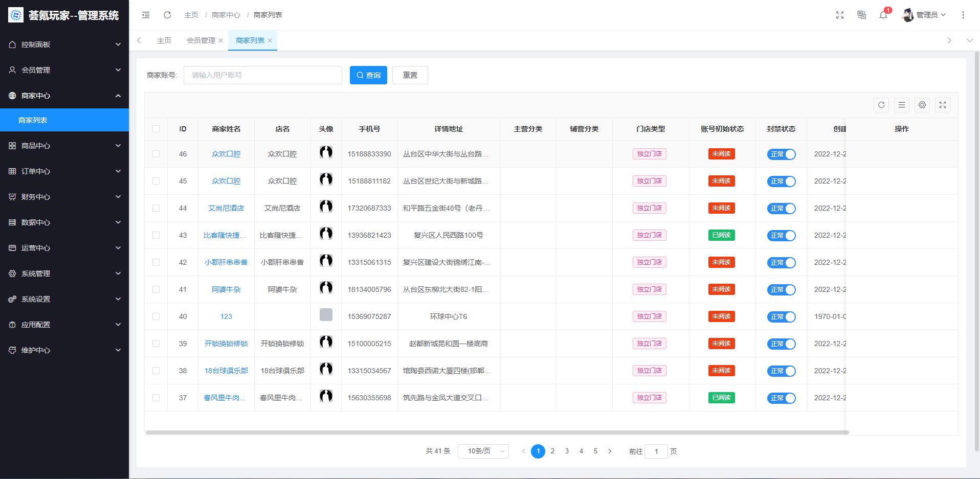Image resolution: width=980 pixels, height=479 pixels.
Task: Go to the next page arrow
Action: coord(610,451)
